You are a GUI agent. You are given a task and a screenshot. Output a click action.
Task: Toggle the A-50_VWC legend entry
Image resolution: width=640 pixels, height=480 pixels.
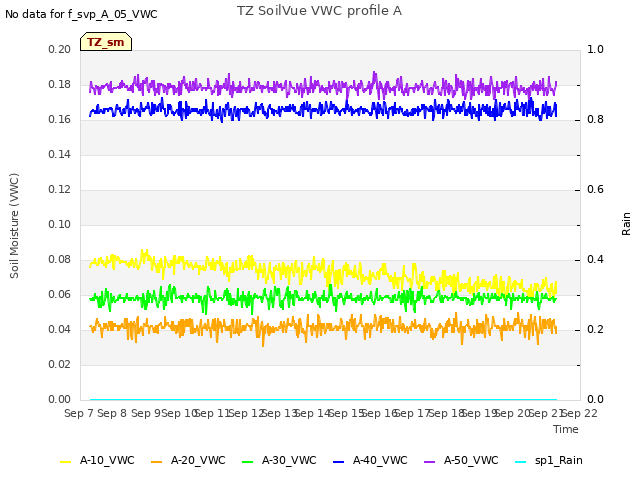pos(461,460)
